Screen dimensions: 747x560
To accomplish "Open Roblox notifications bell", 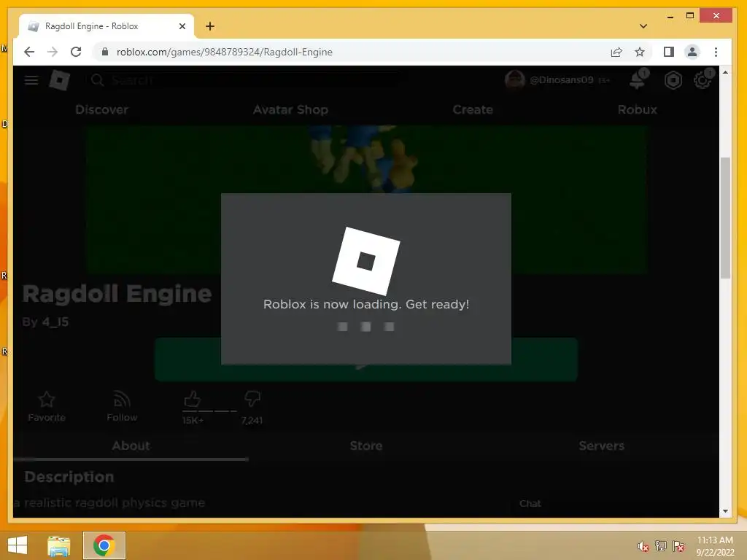I will tap(638, 79).
